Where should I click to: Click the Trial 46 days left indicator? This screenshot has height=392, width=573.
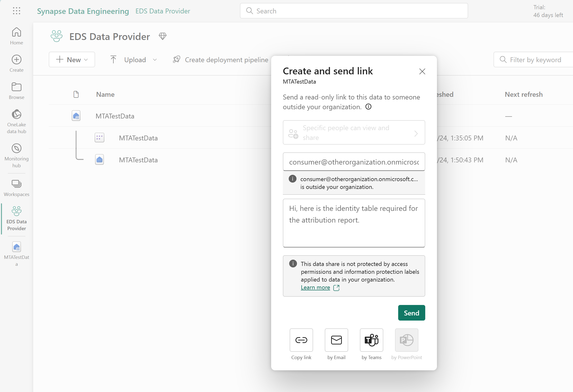(x=548, y=11)
